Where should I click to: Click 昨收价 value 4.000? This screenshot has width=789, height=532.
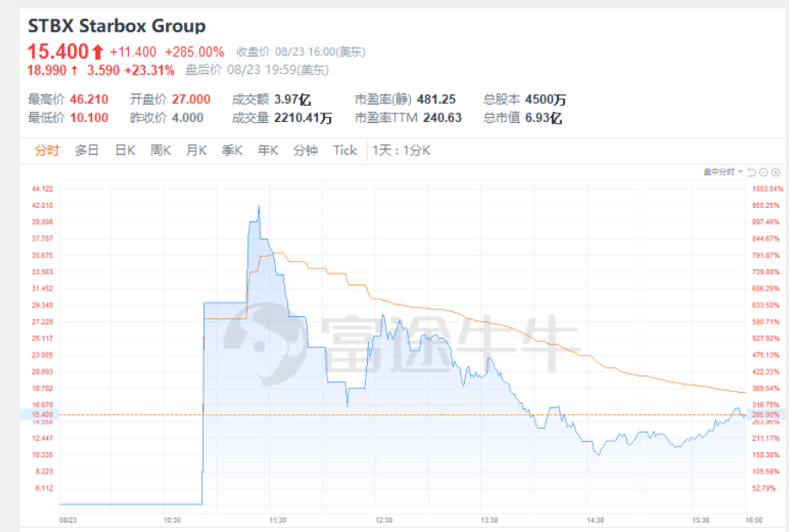(x=187, y=118)
